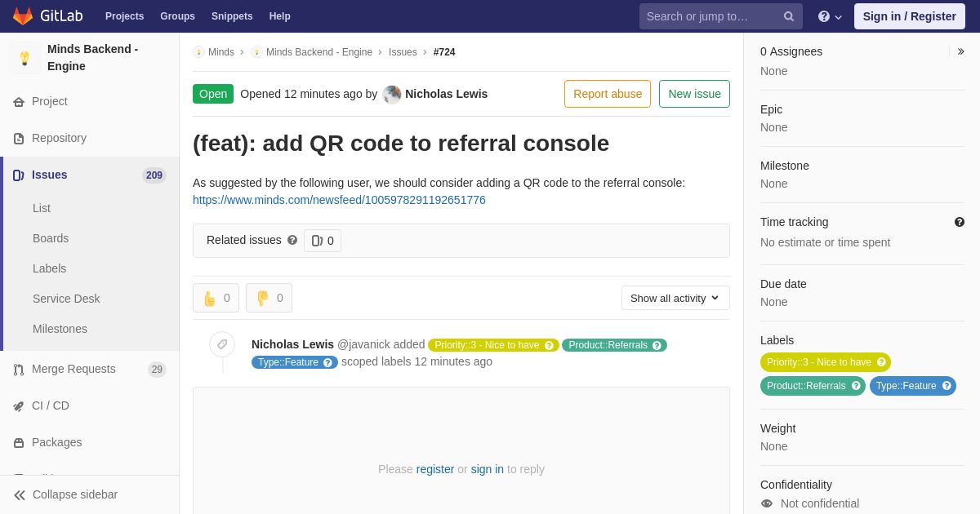Click sidebar Product::Referrals label
This screenshot has height=514, width=980.
(806, 386)
